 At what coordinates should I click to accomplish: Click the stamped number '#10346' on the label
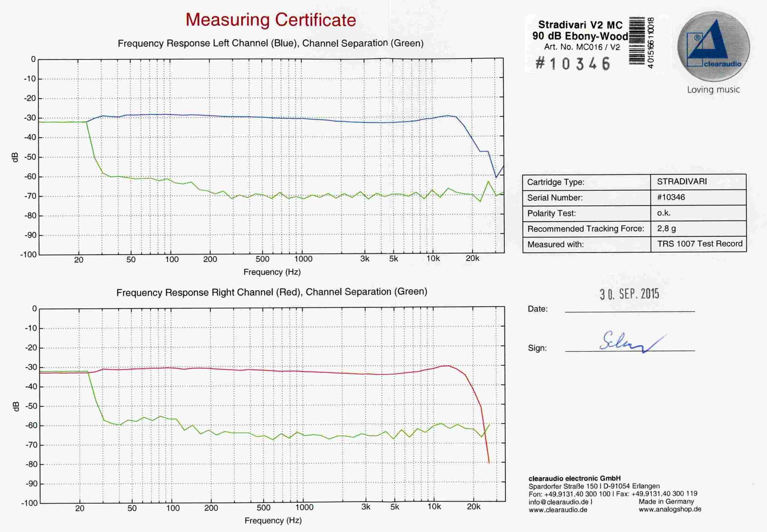pos(573,63)
